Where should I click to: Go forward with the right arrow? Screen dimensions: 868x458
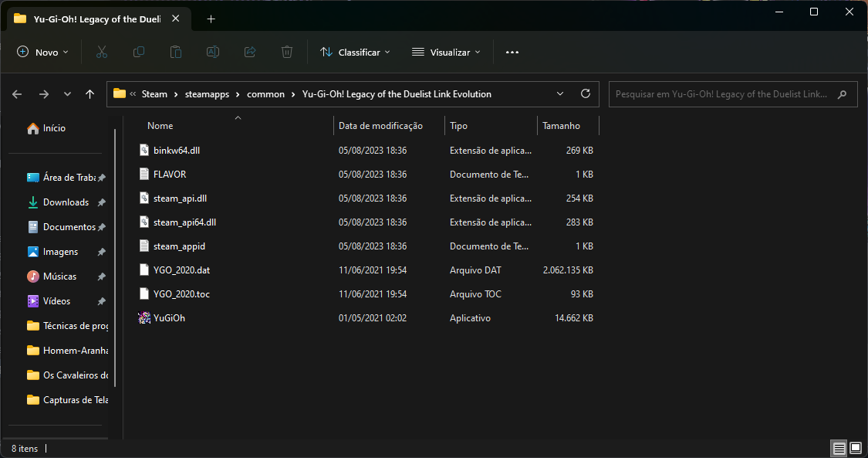(x=44, y=94)
